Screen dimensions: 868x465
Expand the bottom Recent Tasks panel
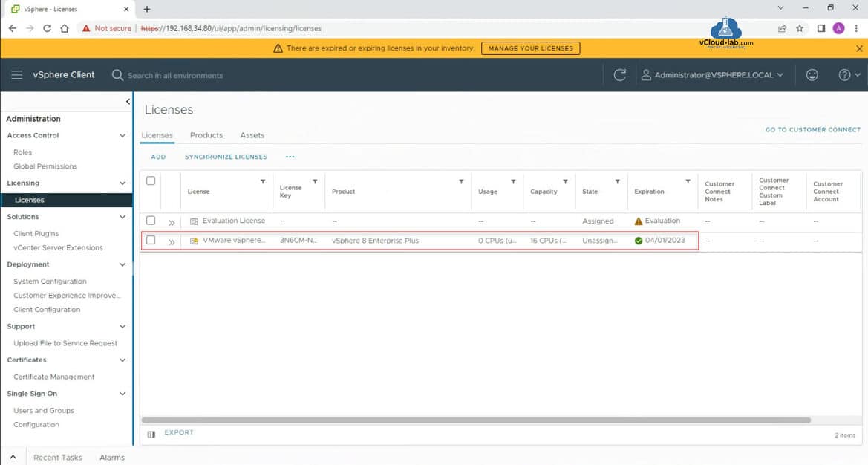(13, 458)
